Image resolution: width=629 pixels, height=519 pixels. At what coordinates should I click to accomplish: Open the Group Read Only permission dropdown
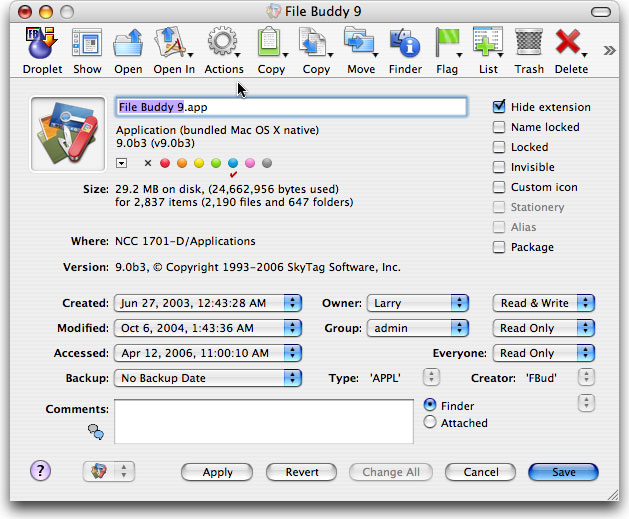[x=544, y=328]
